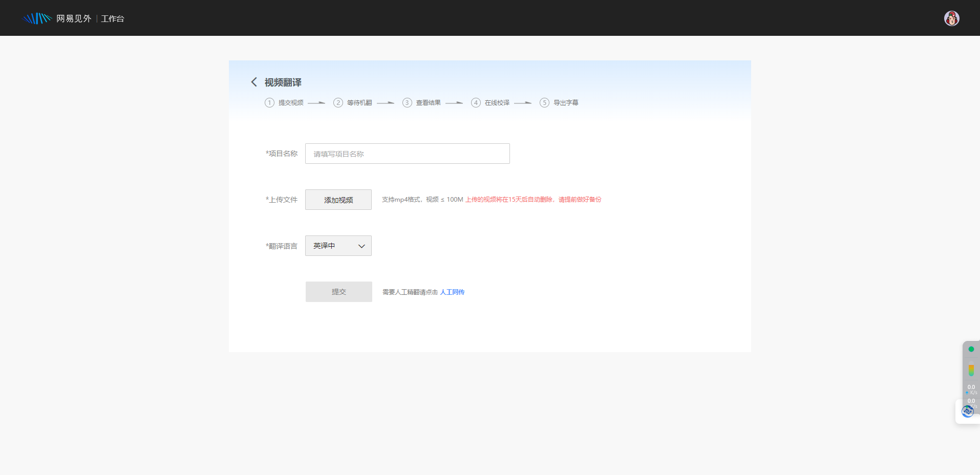Click the upload speed indicator showing 0.0 K/s
The image size is (980, 475).
tap(971, 390)
